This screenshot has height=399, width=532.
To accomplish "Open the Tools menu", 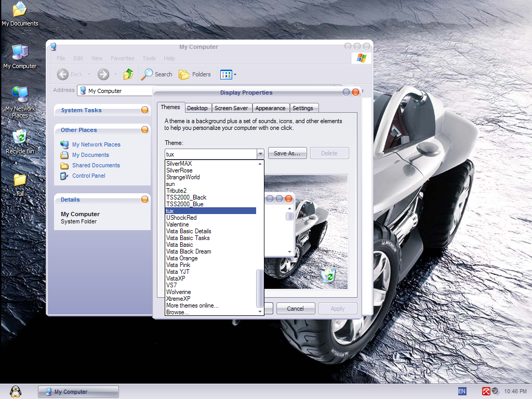I will [149, 58].
